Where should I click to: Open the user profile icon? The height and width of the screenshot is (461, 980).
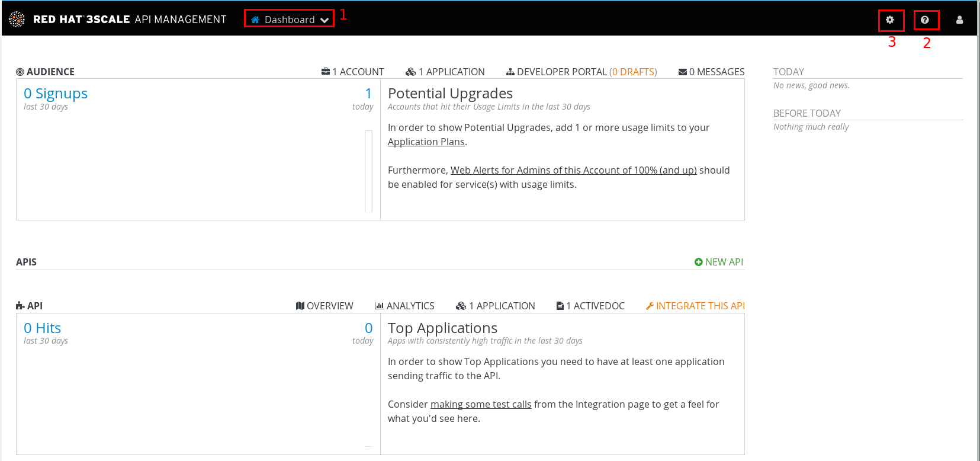tap(959, 20)
